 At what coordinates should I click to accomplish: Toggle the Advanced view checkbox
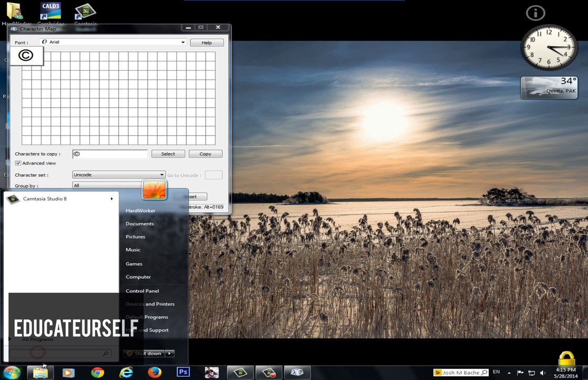tap(18, 163)
